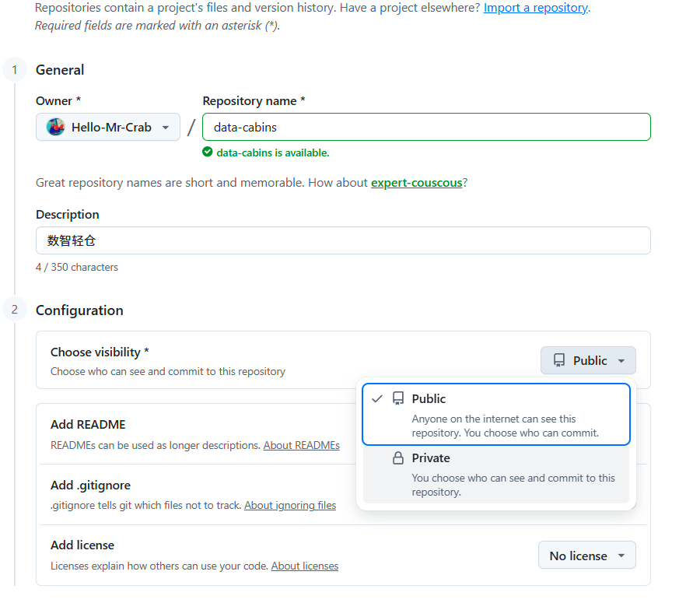This screenshot has height=603, width=700.
Task: Click the step 1 General number circle
Action: click(15, 70)
